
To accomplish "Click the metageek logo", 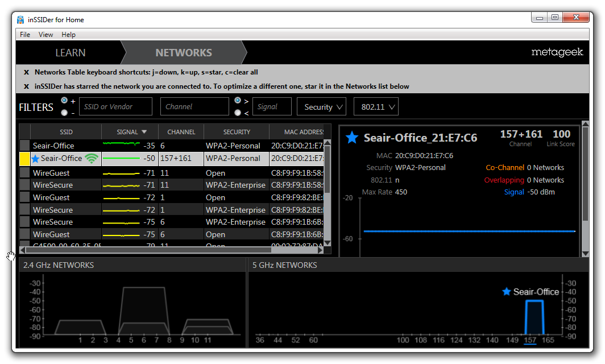I will coord(557,52).
